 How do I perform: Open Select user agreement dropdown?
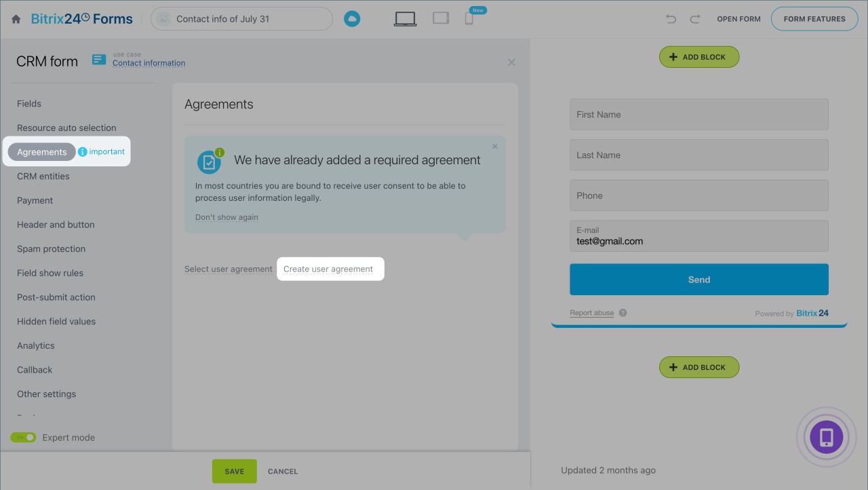pyautogui.click(x=228, y=269)
